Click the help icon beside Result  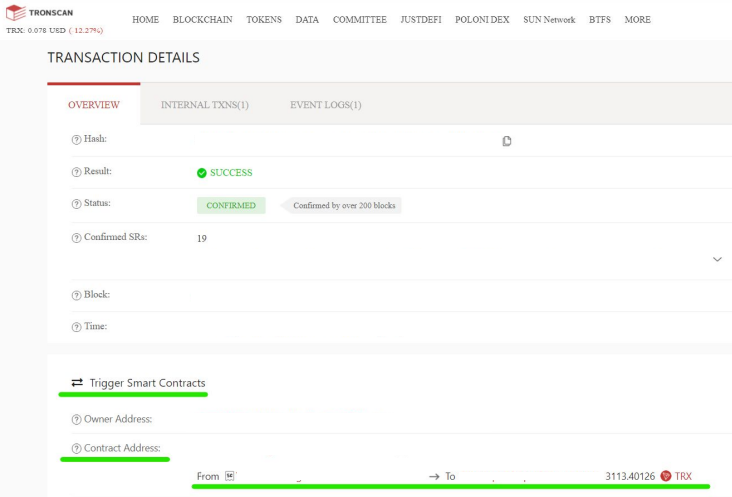[x=76, y=172]
